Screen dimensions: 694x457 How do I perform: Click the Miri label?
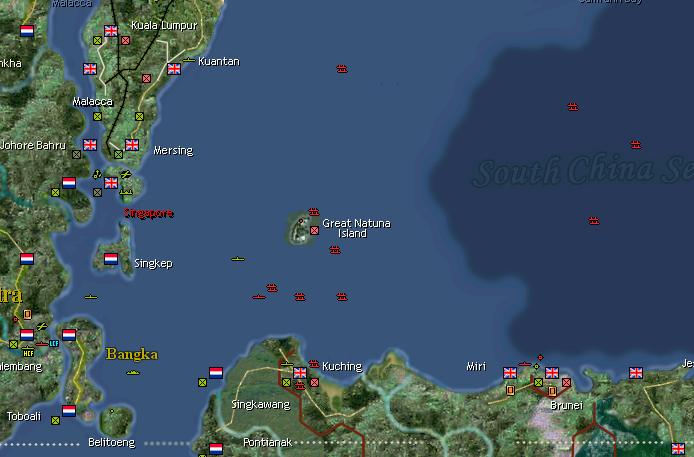476,366
